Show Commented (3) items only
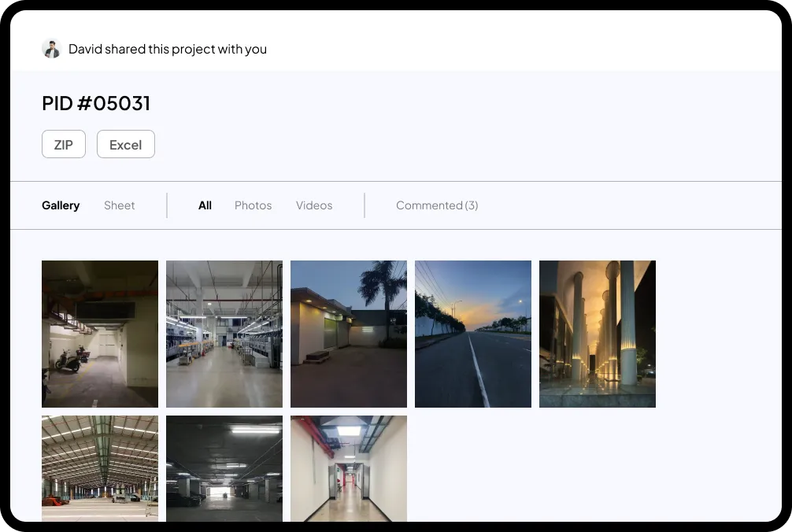 437,205
